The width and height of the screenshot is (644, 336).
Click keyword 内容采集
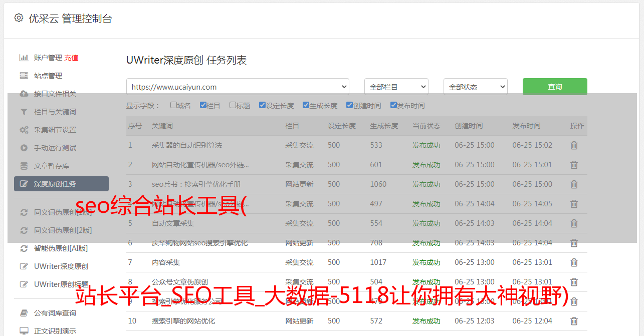[166, 262]
